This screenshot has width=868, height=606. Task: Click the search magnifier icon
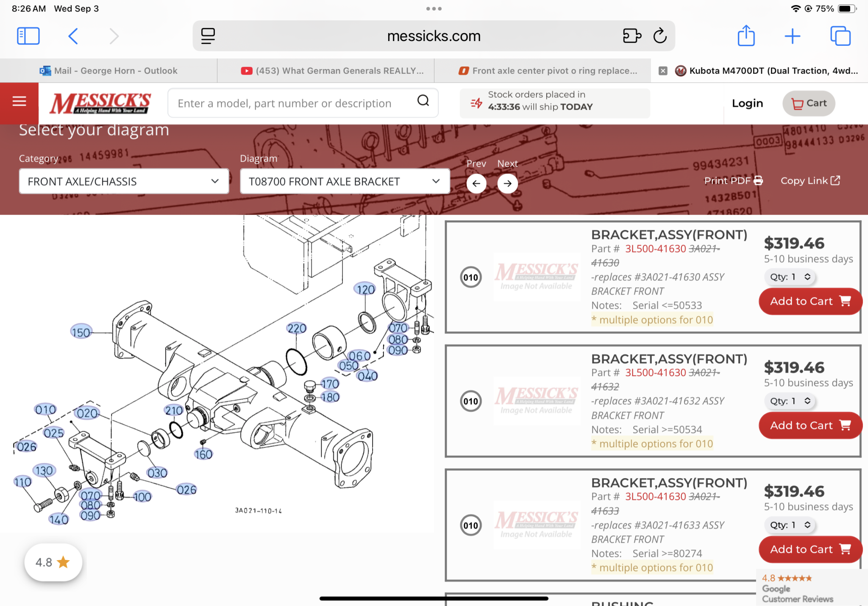tap(423, 101)
